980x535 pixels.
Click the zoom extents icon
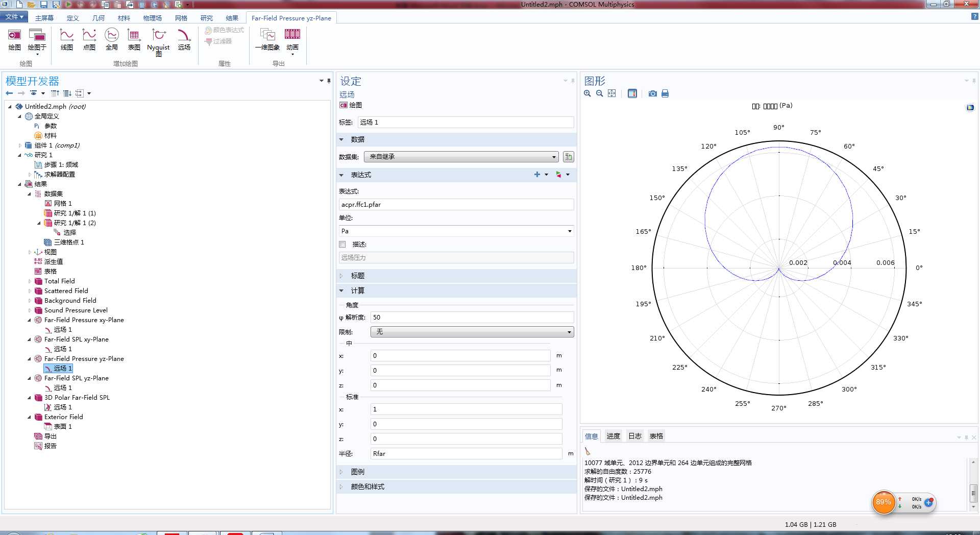[612, 93]
